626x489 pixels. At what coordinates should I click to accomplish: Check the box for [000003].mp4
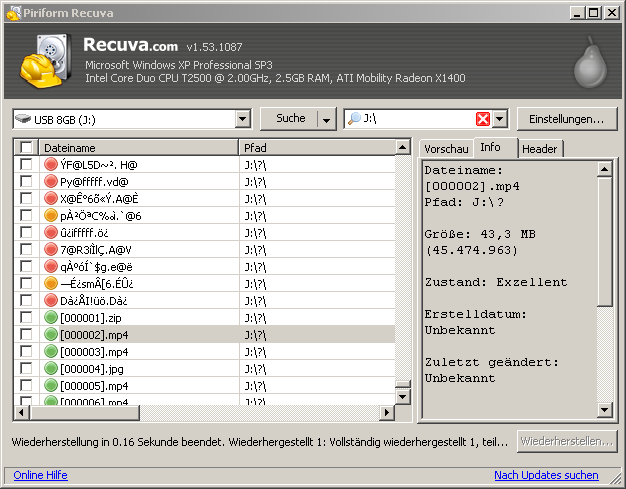(x=26, y=351)
